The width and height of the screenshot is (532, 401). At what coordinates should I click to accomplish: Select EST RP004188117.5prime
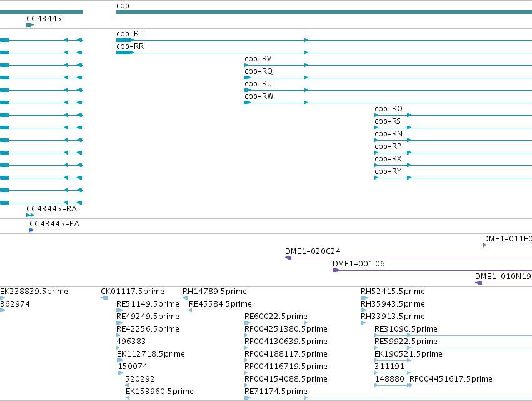(286, 355)
